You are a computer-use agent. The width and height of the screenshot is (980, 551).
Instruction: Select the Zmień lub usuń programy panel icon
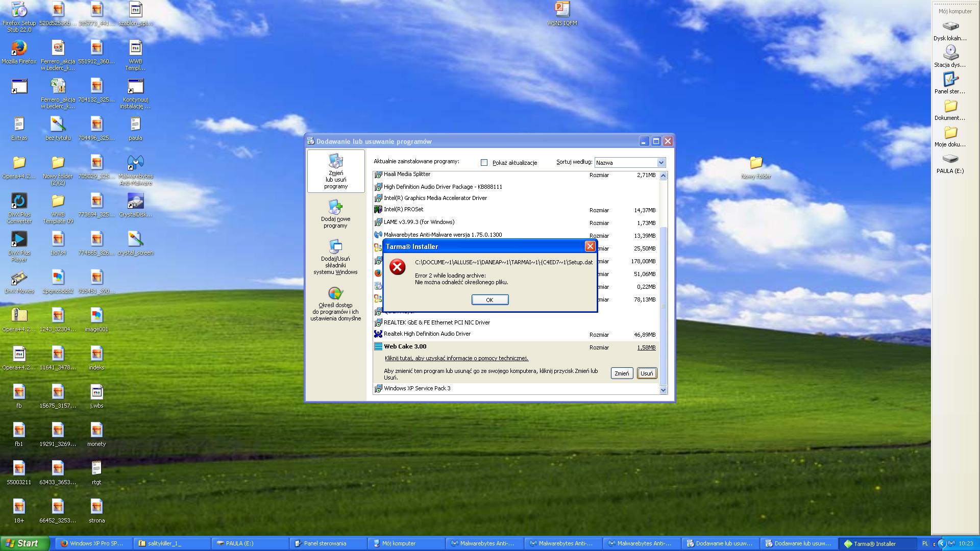pos(335,171)
